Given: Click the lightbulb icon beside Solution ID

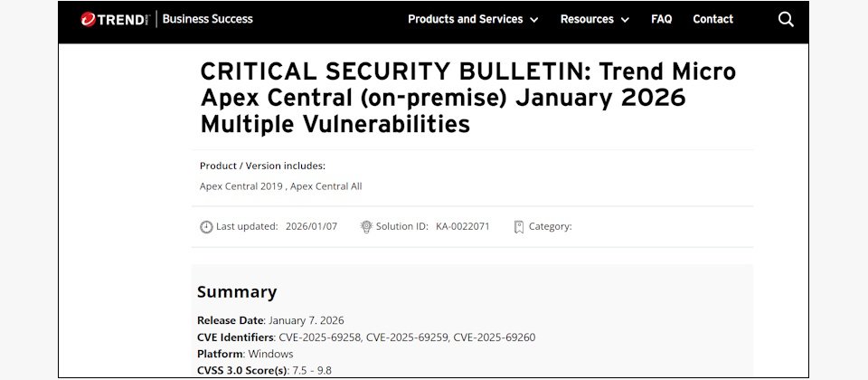Looking at the screenshot, I should point(366,227).
